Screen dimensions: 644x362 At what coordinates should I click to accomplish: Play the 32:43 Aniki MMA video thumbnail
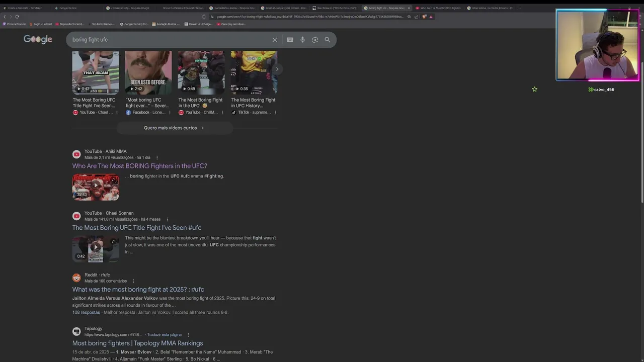pos(96,187)
